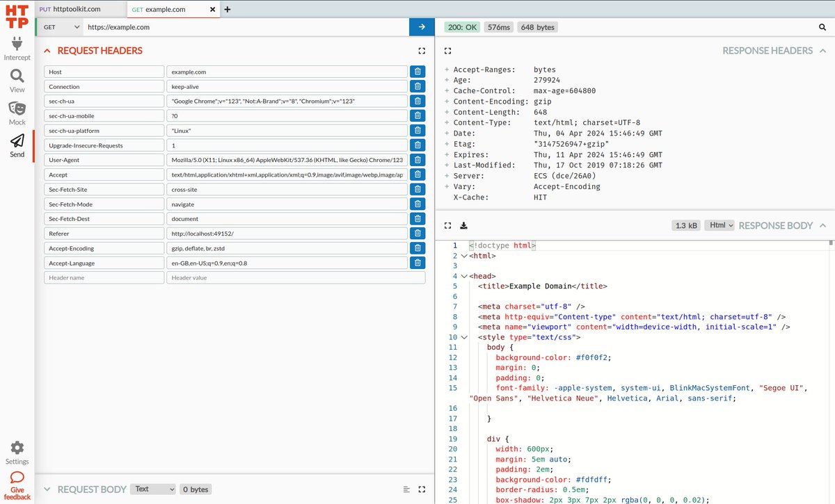Delete the Referer header
The width and height of the screenshot is (835, 504).
point(417,234)
